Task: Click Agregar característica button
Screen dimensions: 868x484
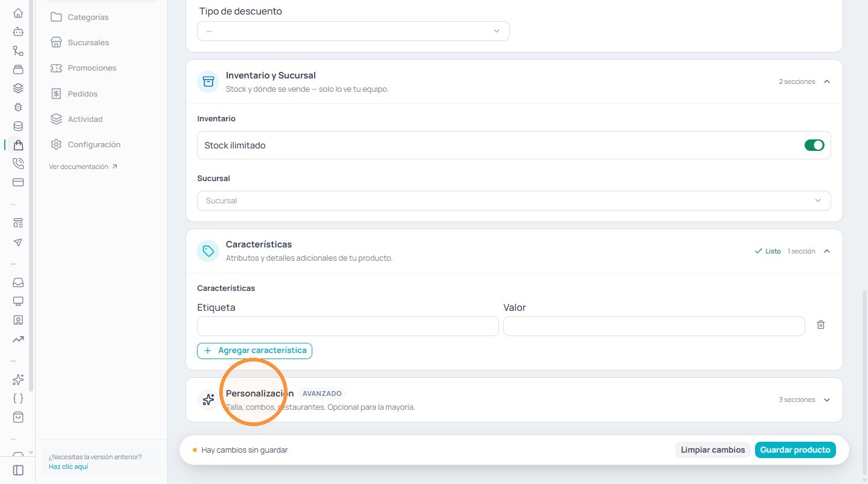Action: click(x=254, y=351)
